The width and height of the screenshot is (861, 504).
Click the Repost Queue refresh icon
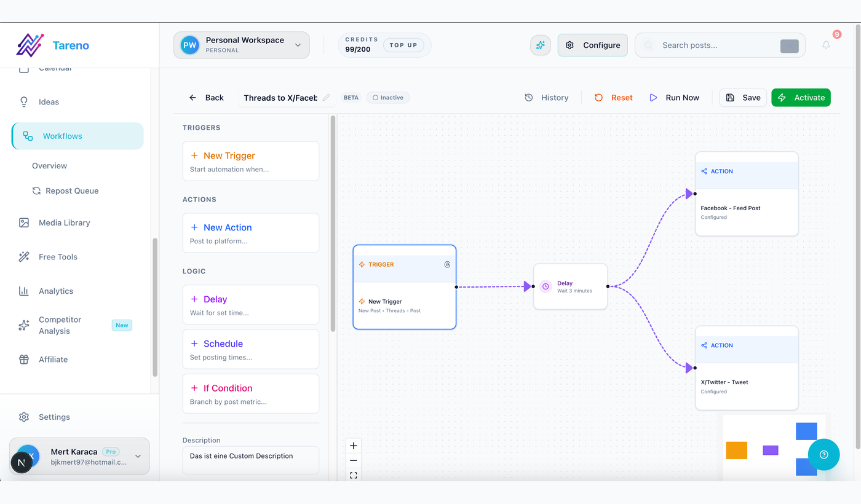tap(37, 191)
